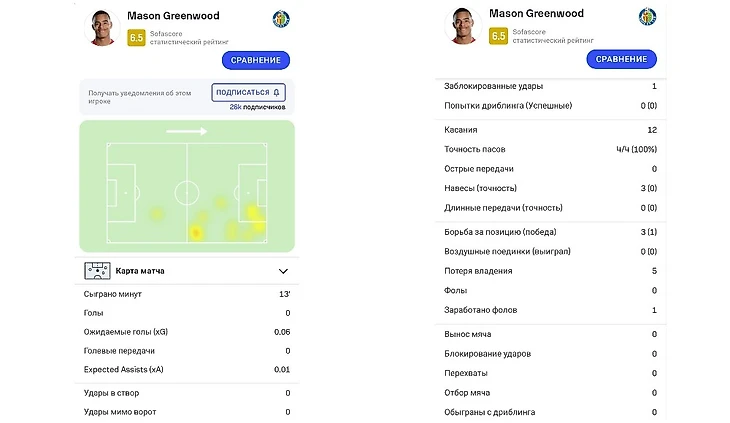The image size is (730, 423).
Task: Subscribe with the Подписаться button
Action: pyautogui.click(x=248, y=92)
